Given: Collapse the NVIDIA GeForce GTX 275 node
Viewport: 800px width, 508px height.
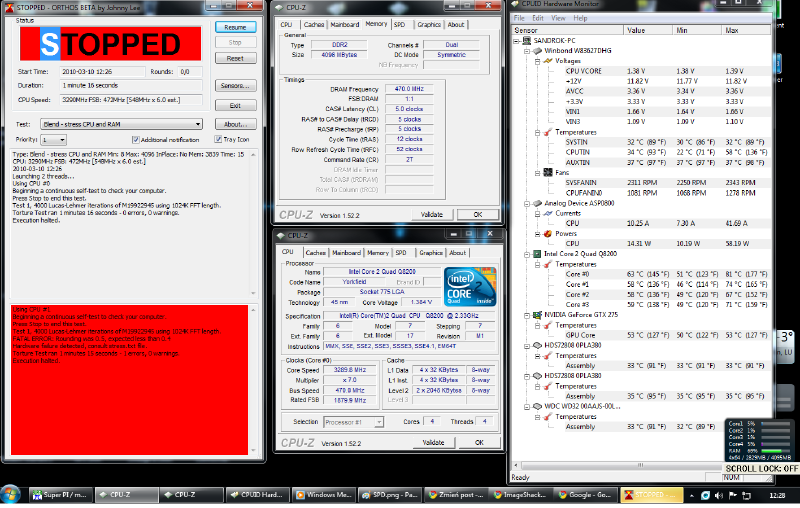Looking at the screenshot, I should pyautogui.click(x=527, y=315).
